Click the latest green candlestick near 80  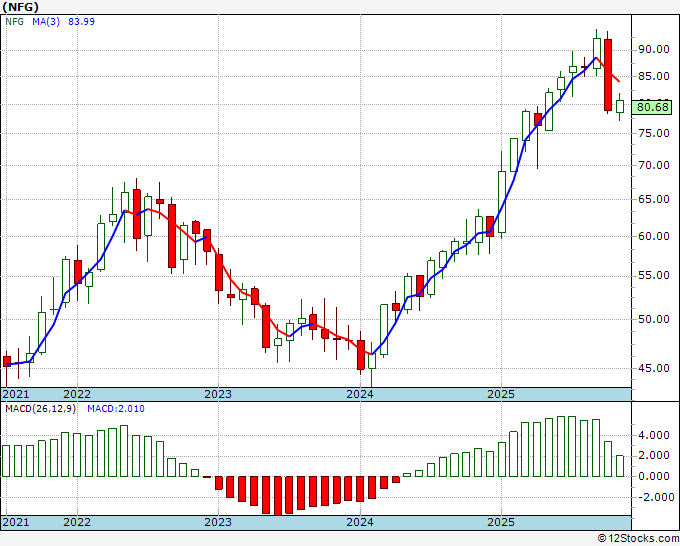coord(620,107)
